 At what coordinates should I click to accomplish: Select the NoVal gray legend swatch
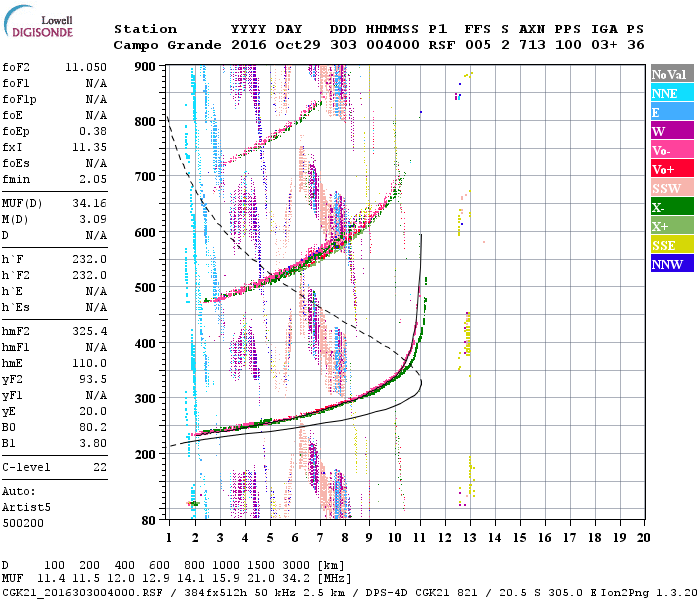coord(672,74)
